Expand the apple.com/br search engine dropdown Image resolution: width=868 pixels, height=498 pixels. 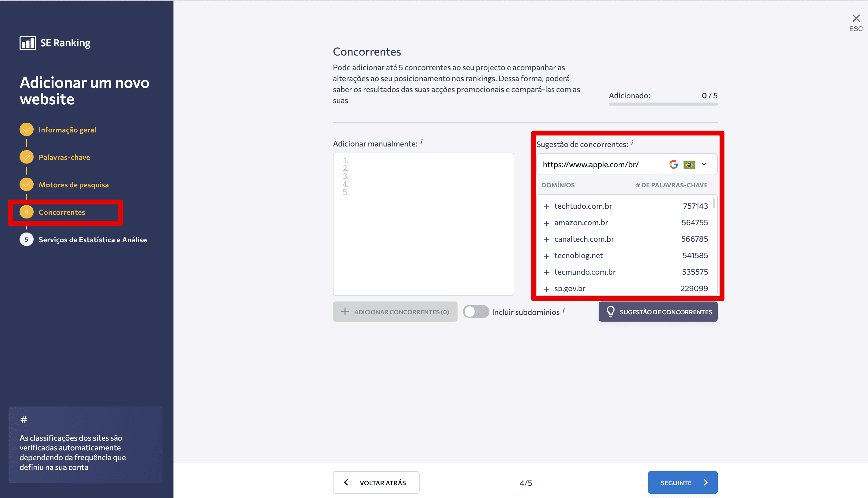[704, 164]
